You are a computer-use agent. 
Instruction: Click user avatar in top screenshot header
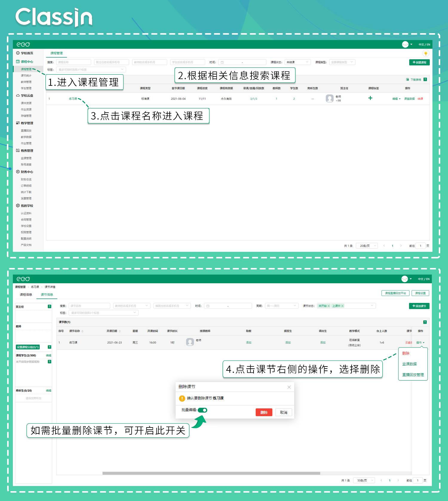(x=405, y=45)
